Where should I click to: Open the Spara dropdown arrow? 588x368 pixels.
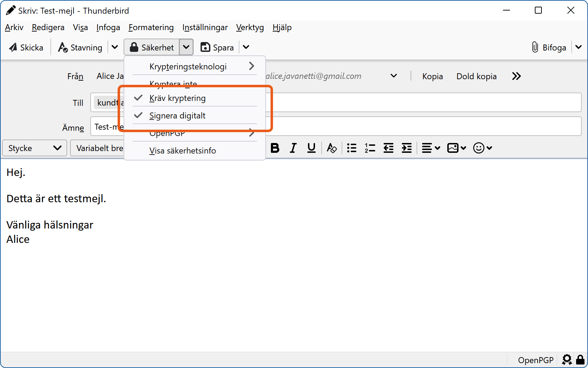pyautogui.click(x=246, y=47)
